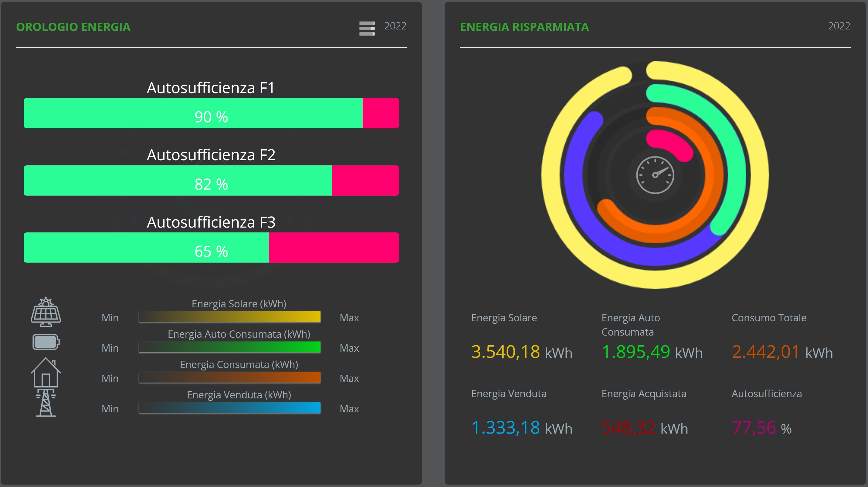Click the house icon
Image resolution: width=868 pixels, height=487 pixels.
[46, 373]
